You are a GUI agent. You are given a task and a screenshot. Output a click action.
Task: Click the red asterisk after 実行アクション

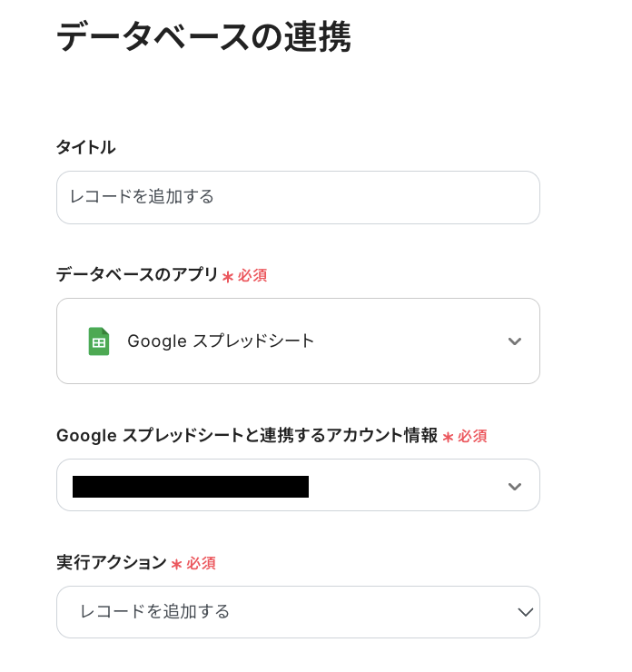pyautogui.click(x=176, y=565)
